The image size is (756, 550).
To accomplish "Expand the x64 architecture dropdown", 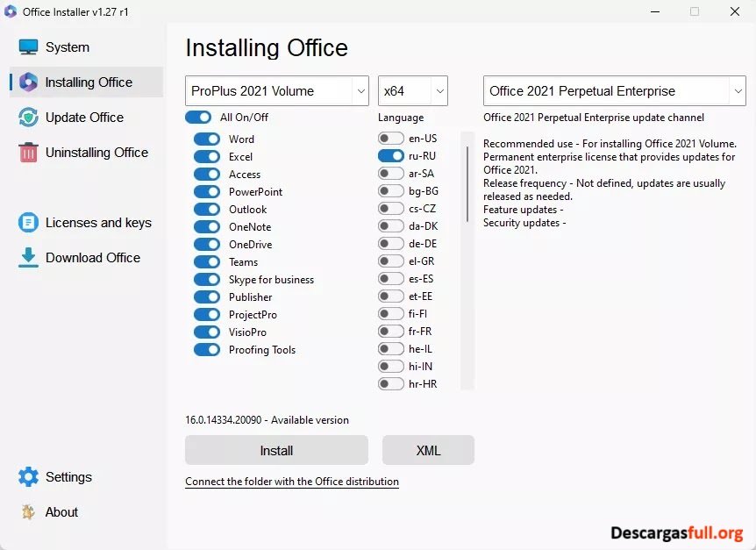I will coord(412,90).
